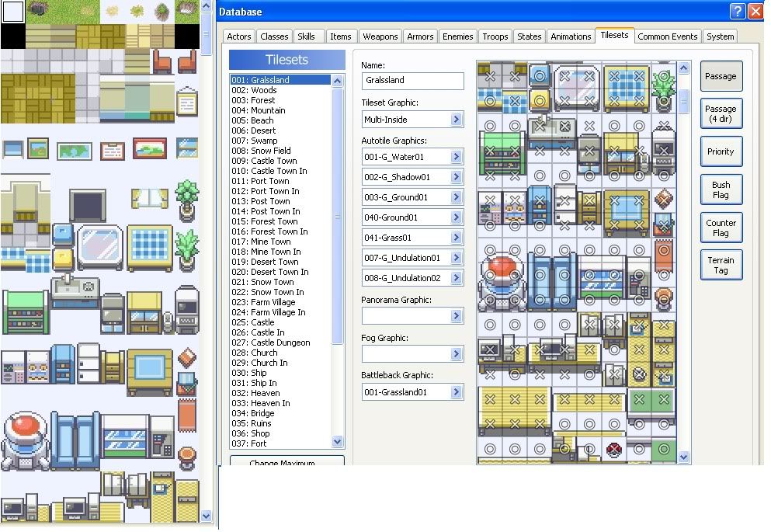
Task: Open Database help with the question mark button
Action: 737,12
